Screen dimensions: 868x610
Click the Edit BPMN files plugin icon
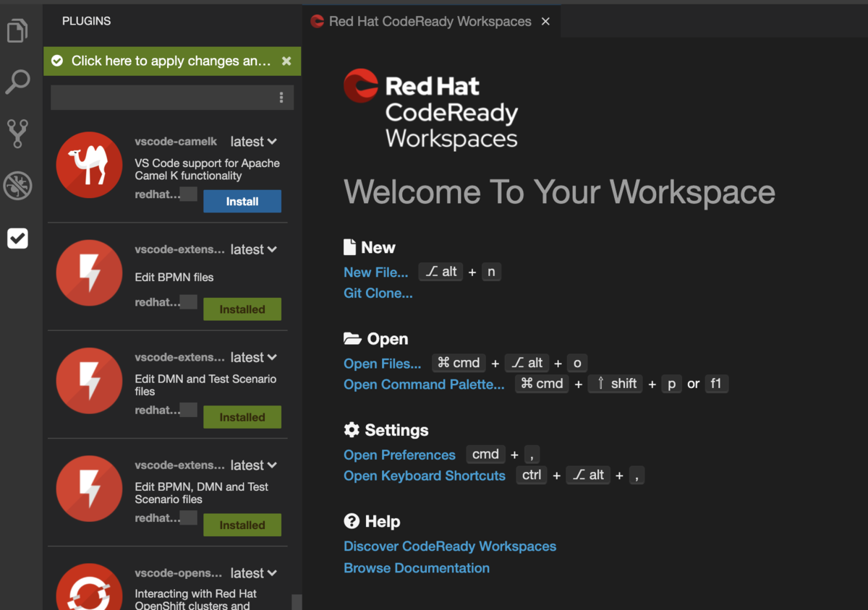click(x=89, y=272)
